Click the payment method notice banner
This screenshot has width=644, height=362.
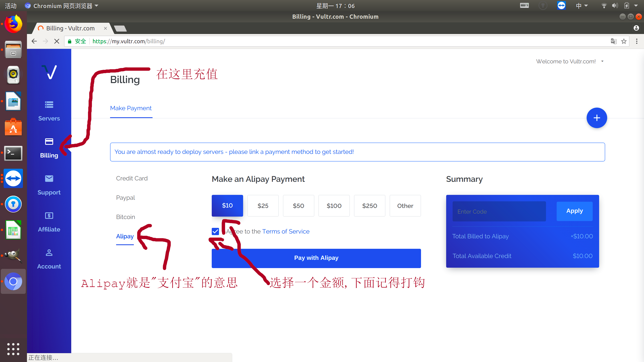(357, 152)
